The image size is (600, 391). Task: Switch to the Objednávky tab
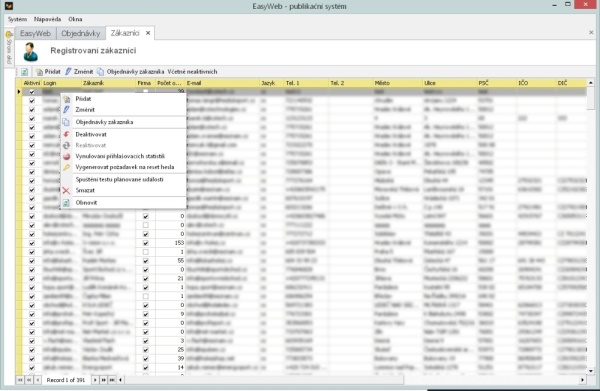click(81, 33)
